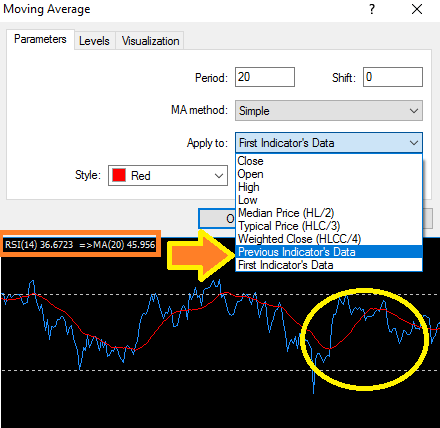440x428 pixels.
Task: Click the help question mark icon
Action: click(372, 9)
